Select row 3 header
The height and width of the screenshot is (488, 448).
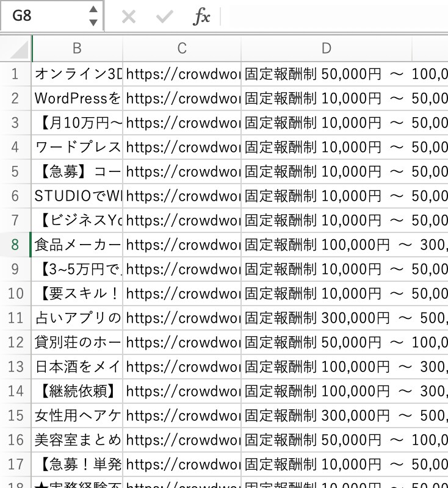pyautogui.click(x=15, y=123)
